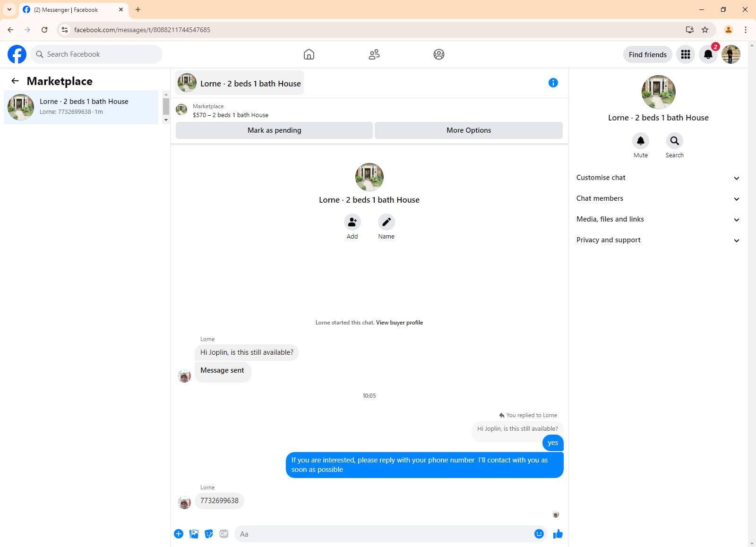Attach a photo using the image icon
This screenshot has width=756, height=547.
194,534
